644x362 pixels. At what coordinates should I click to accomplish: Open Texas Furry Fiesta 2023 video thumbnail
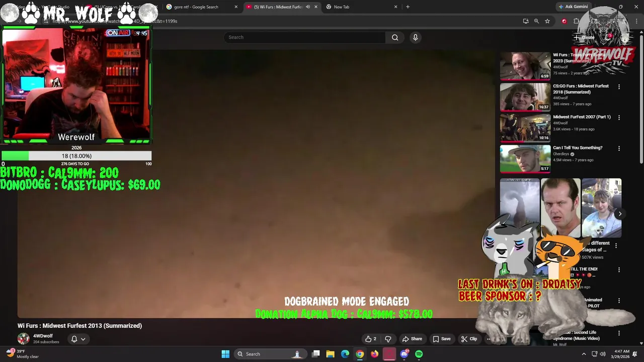[525, 66]
